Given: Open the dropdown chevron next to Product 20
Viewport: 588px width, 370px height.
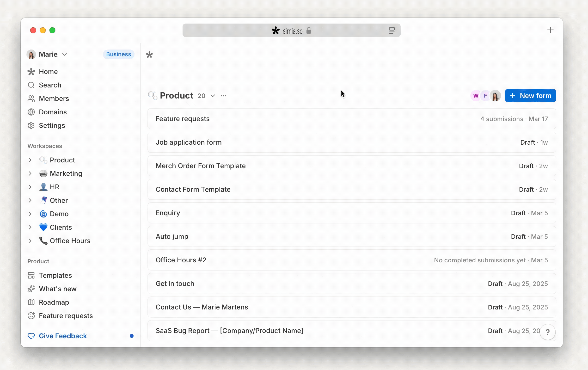Looking at the screenshot, I should click(x=213, y=95).
